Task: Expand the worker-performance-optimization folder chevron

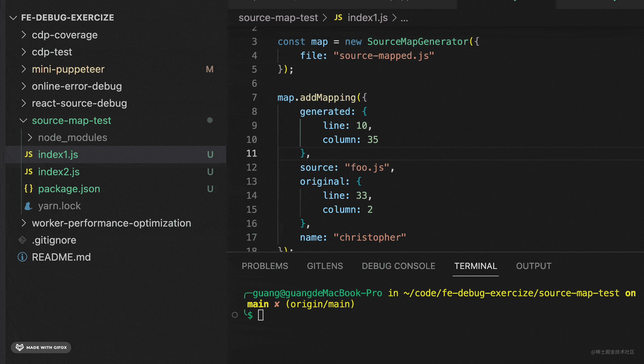Action: tap(24, 223)
